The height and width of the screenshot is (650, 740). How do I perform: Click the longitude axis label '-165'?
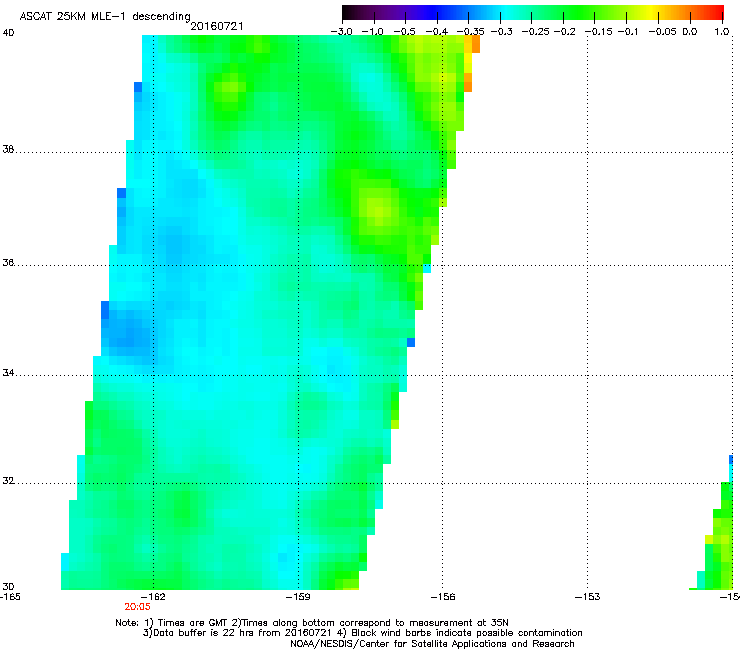(x=10, y=597)
